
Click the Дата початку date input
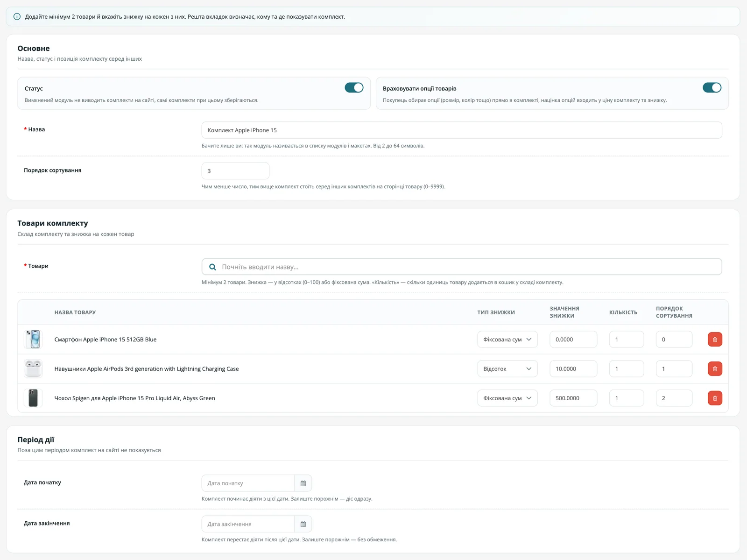point(248,483)
